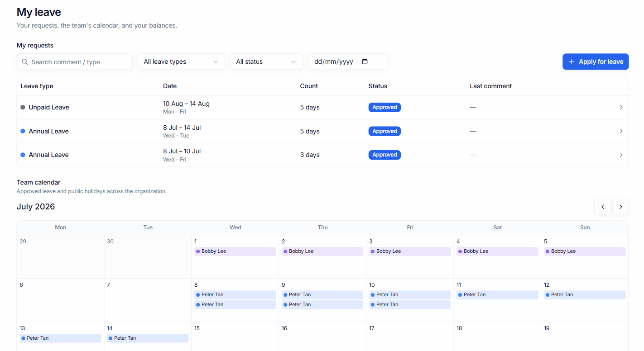Expand the All leave types dropdown
The image size is (644, 351).
point(181,62)
